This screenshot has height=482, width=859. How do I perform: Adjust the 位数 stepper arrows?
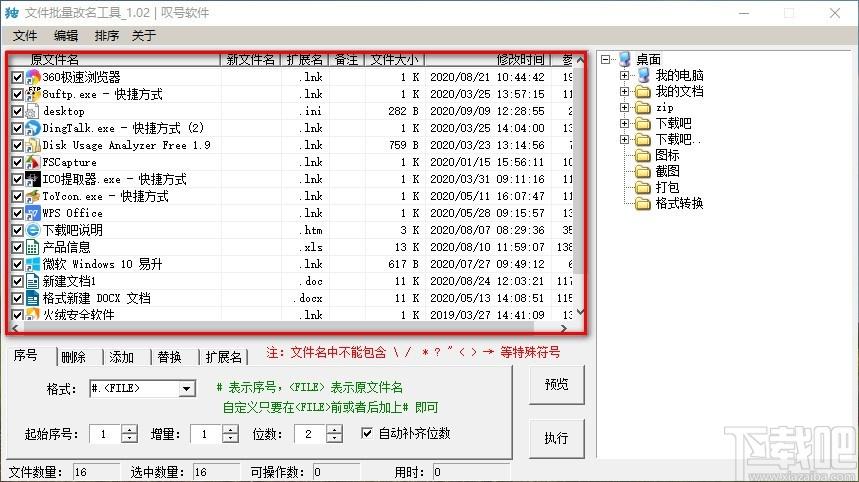point(334,434)
